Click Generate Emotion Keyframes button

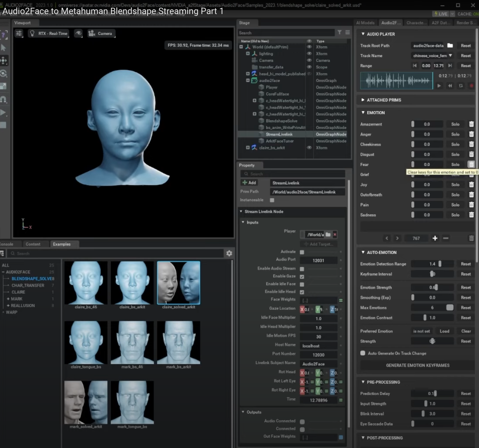(418, 365)
